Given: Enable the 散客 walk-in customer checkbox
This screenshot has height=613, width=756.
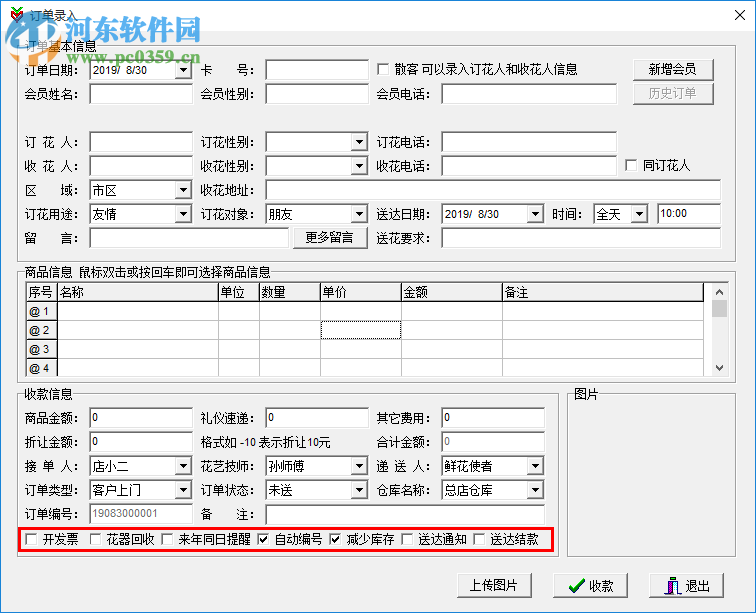Looking at the screenshot, I should coord(383,69).
